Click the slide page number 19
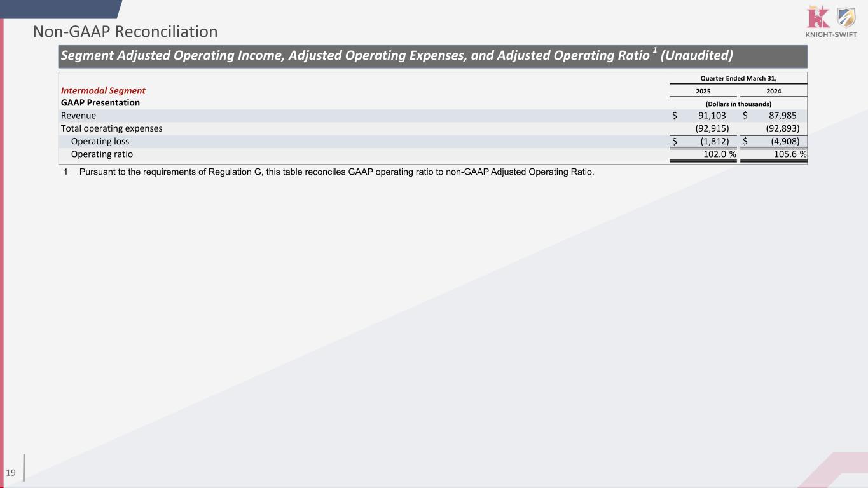 11,472
